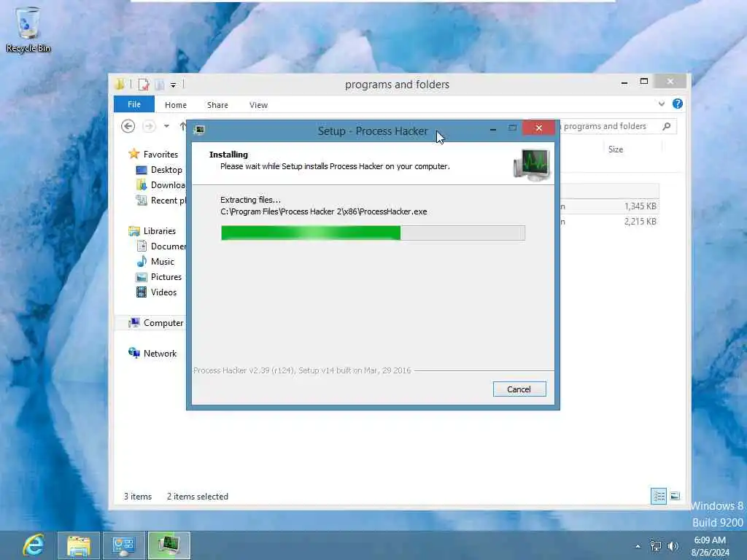Open File Explorer from the taskbar
Image resolution: width=747 pixels, height=560 pixels.
click(79, 545)
